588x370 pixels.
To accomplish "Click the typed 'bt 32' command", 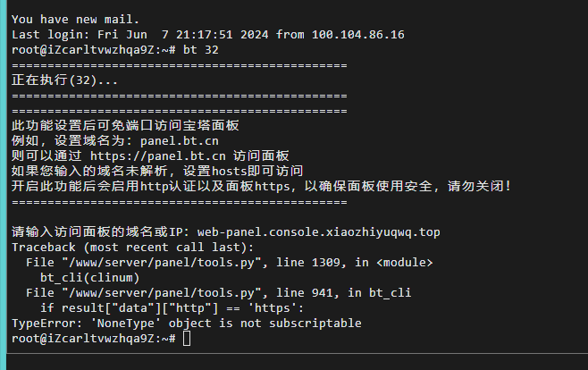I will [201, 50].
